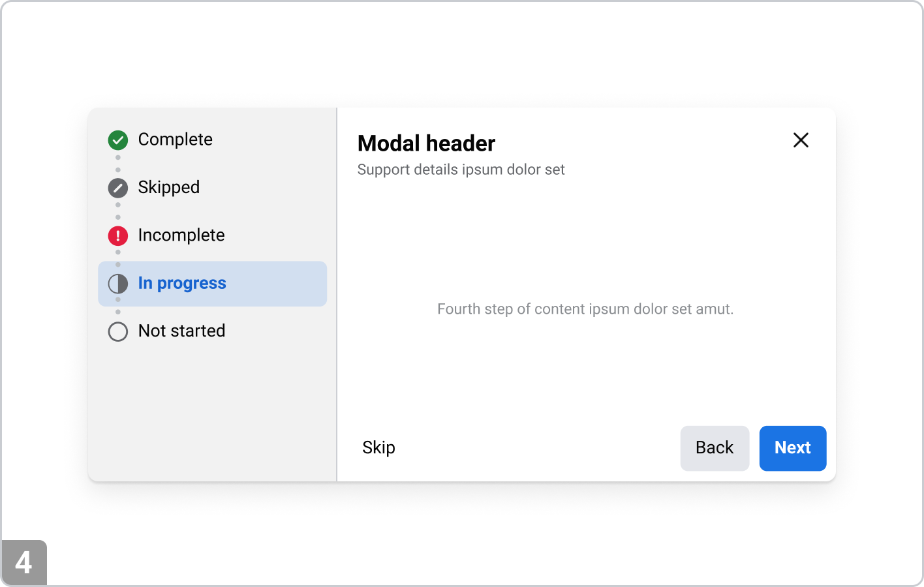
Task: Click the dotted connector below Complete icon
Action: [118, 164]
